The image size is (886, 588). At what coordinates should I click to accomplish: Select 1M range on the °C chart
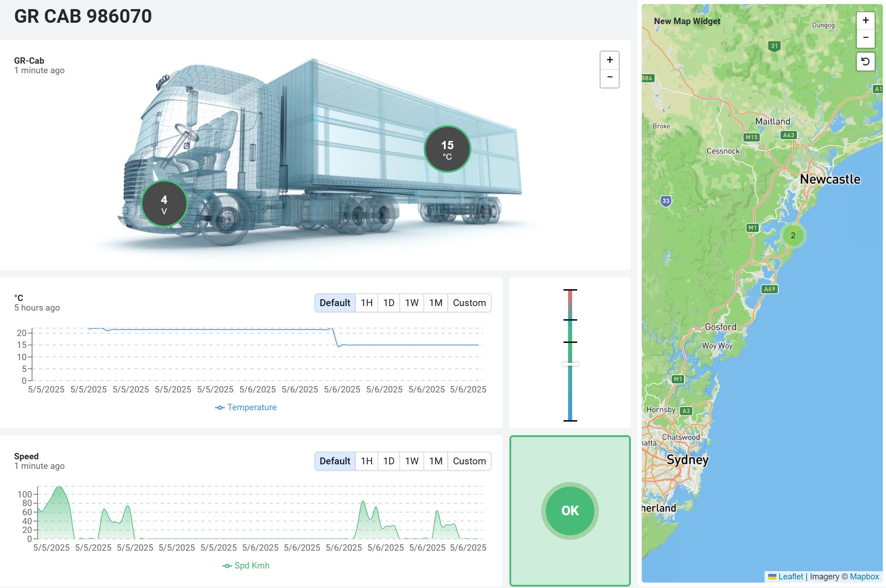[436, 303]
